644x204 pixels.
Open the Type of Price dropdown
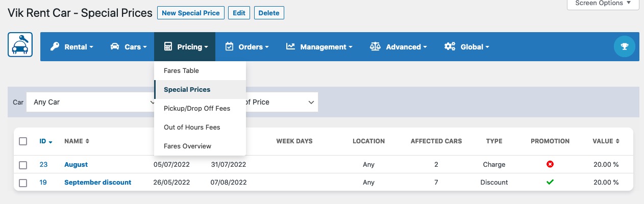pyautogui.click(x=282, y=102)
